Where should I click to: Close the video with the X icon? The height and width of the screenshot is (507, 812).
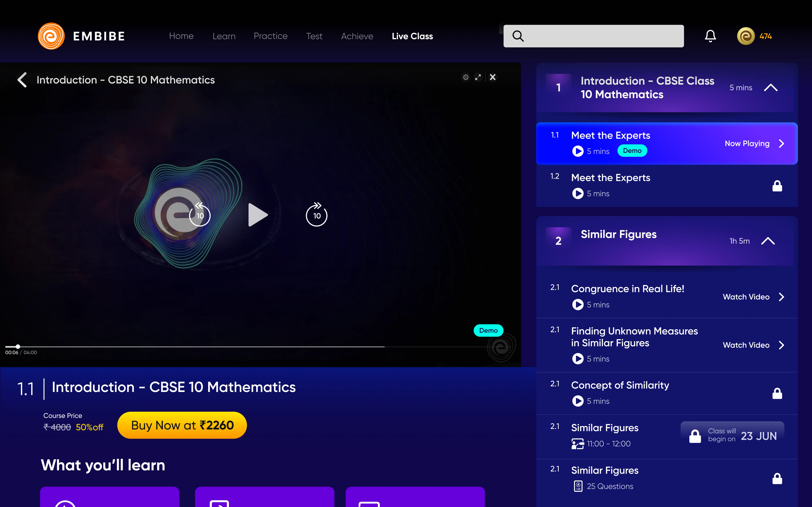point(493,77)
